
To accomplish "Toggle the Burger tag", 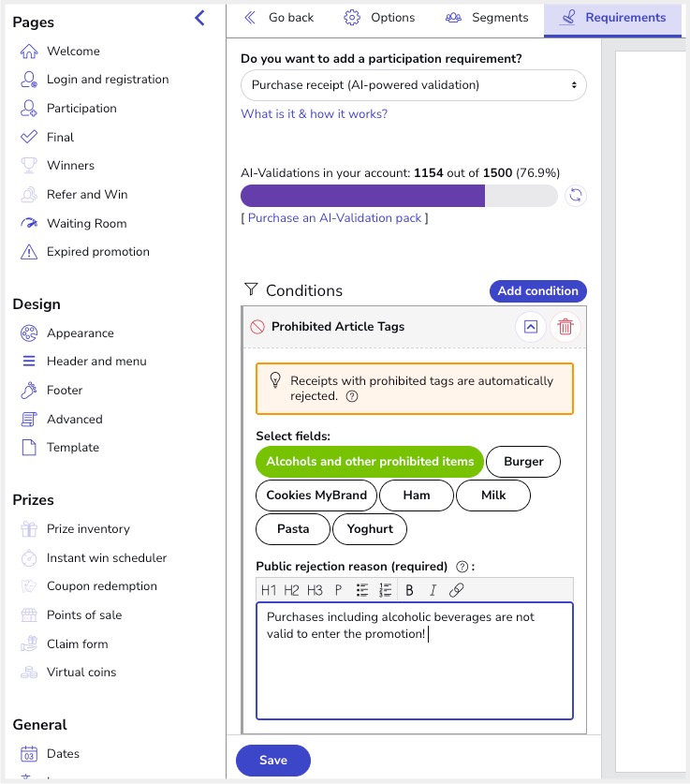I will click(x=523, y=462).
